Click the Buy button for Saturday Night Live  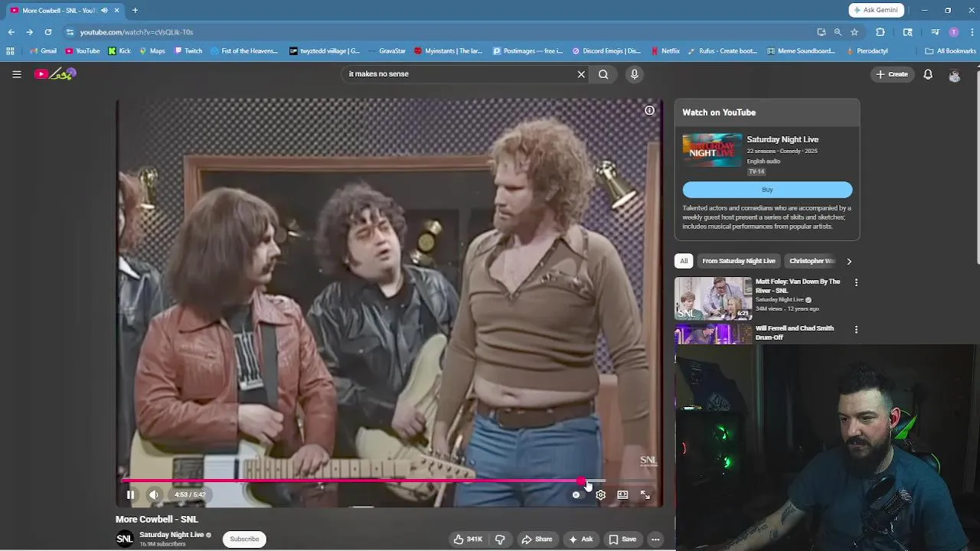pyautogui.click(x=767, y=190)
